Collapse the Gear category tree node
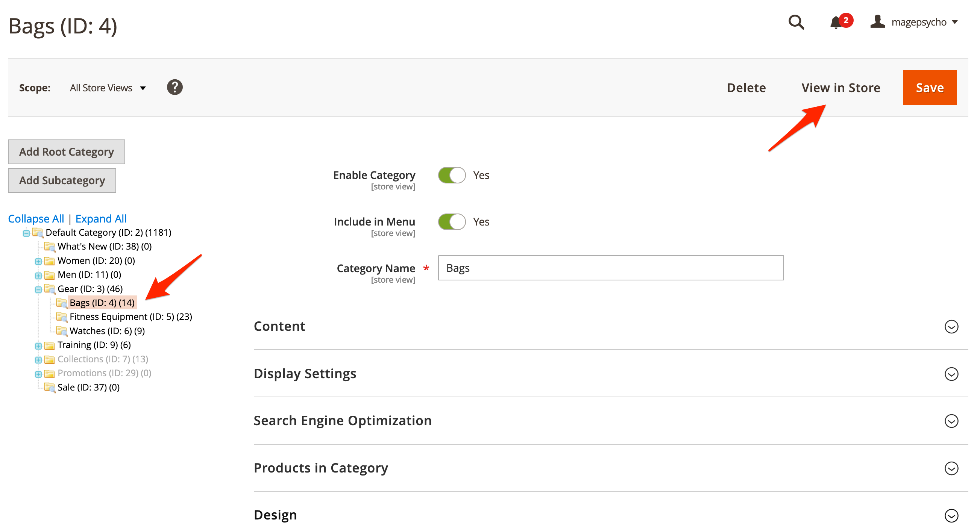 38,290
